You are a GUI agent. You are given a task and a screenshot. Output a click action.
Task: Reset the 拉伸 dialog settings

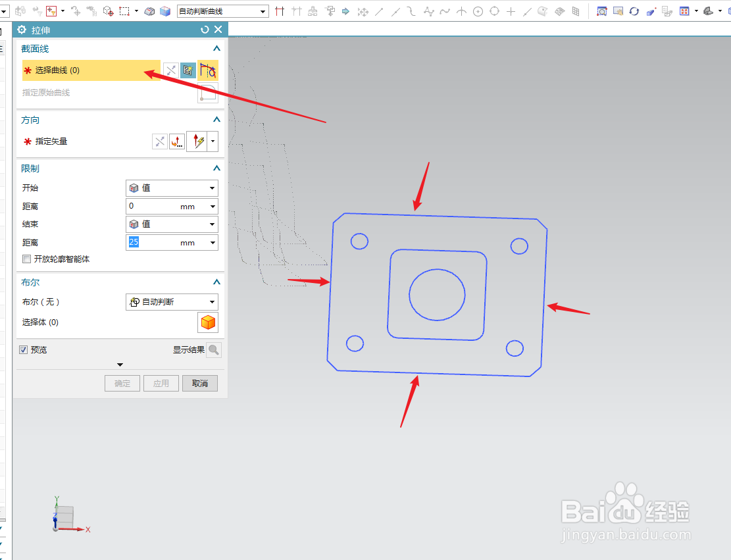[x=205, y=30]
